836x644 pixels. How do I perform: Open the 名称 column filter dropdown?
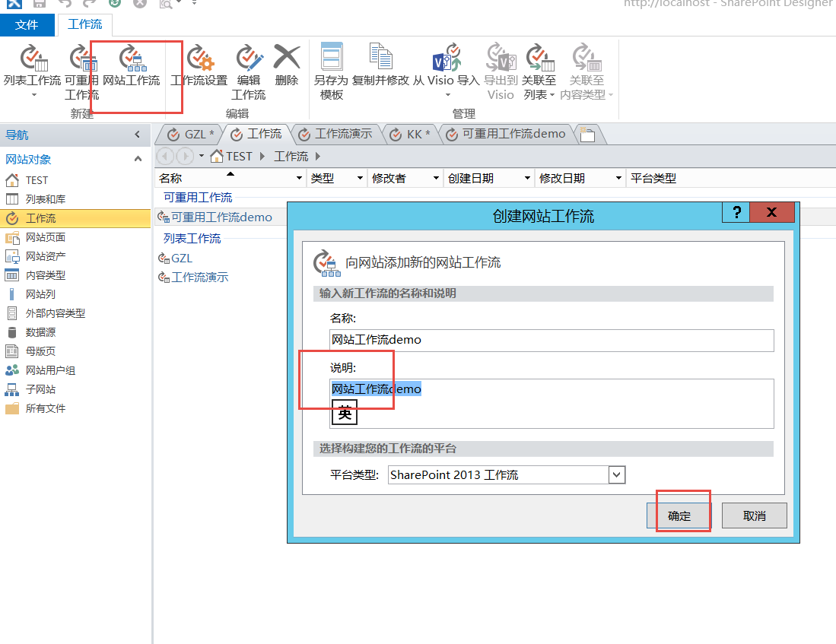click(x=299, y=178)
